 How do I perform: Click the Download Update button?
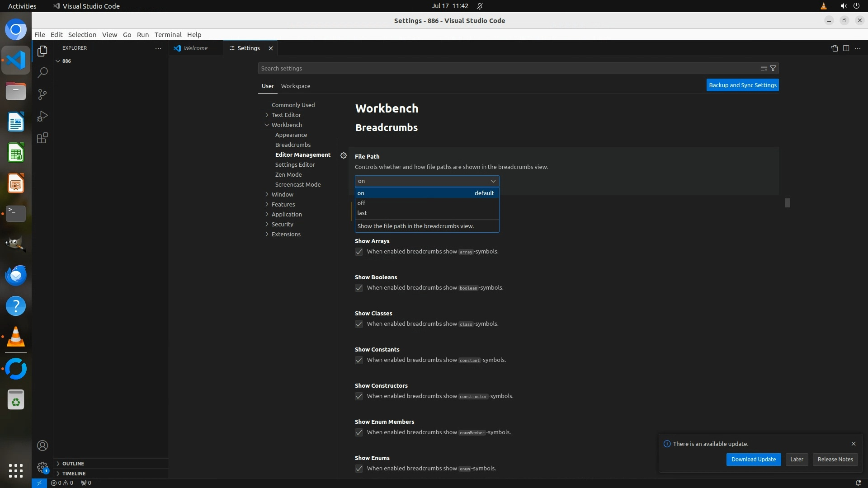click(x=753, y=459)
